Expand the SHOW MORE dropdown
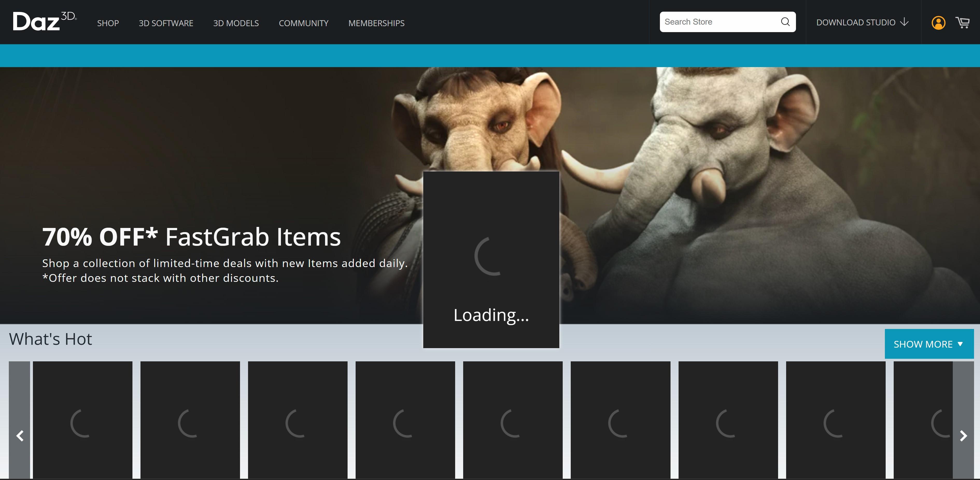Viewport: 980px width, 480px height. 929,344
